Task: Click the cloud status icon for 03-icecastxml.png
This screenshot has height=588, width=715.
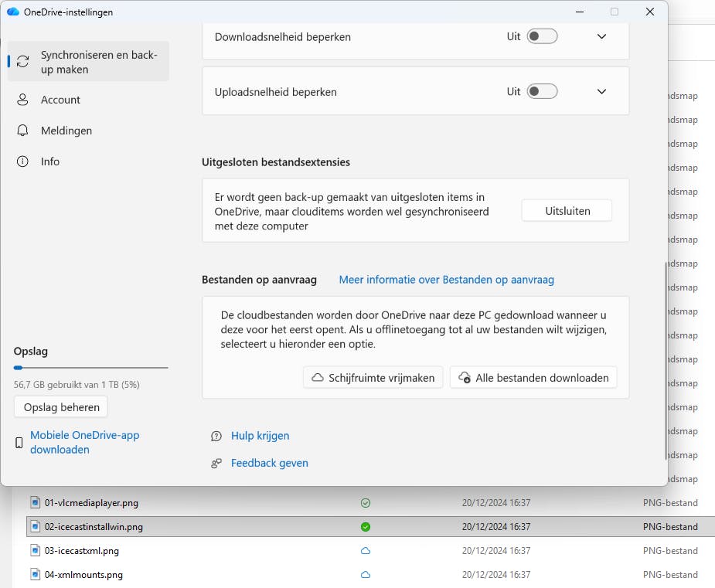Action: click(366, 551)
